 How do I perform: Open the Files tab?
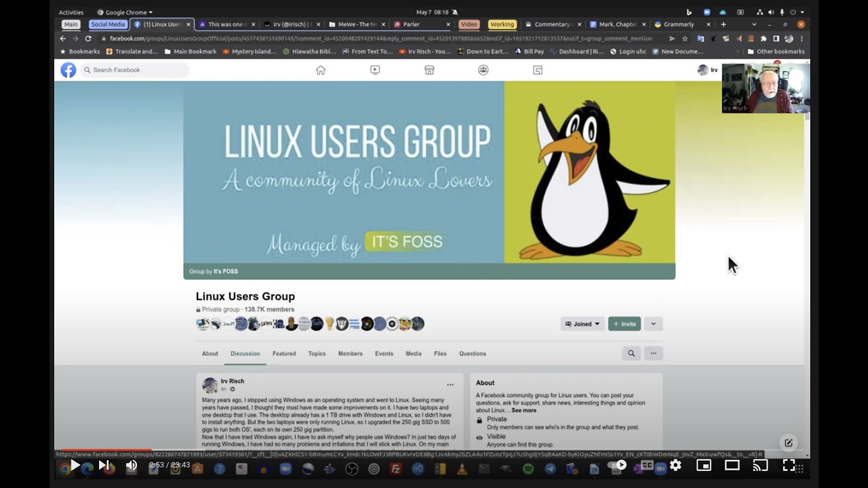click(x=440, y=353)
